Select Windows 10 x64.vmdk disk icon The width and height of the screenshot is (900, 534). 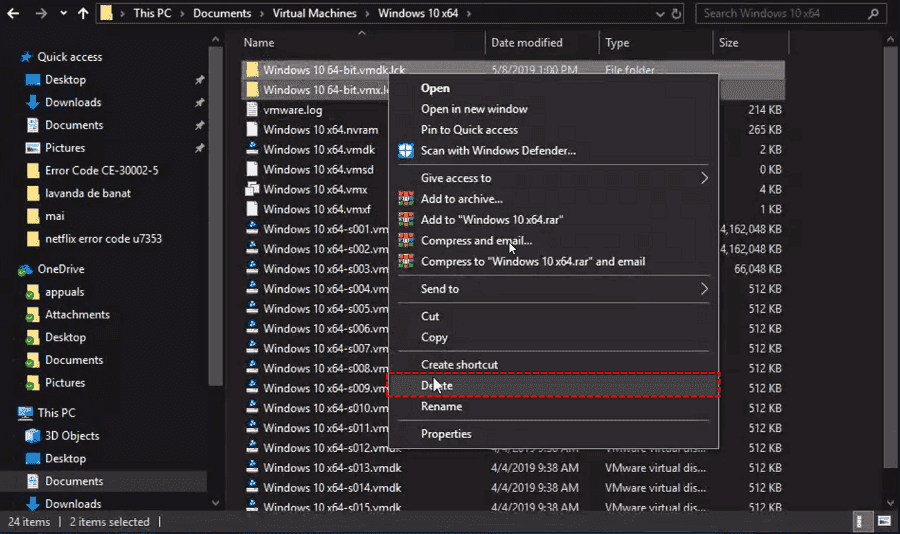tap(252, 149)
